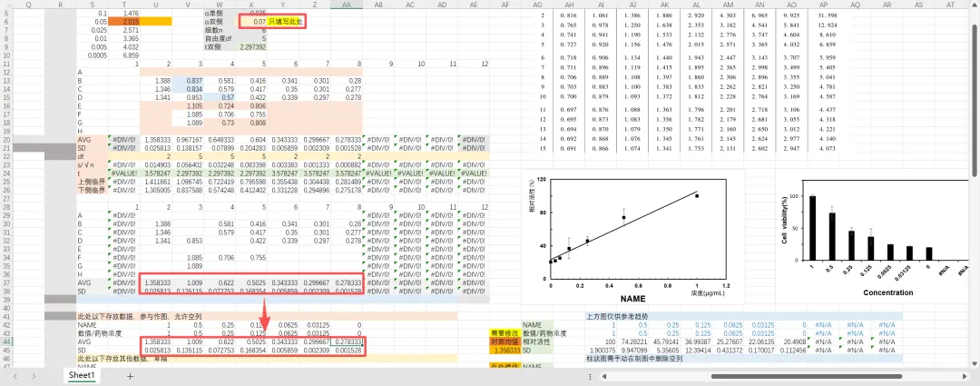Select the NAME line chart
Viewport: 980px width, 386px height.
click(634, 237)
